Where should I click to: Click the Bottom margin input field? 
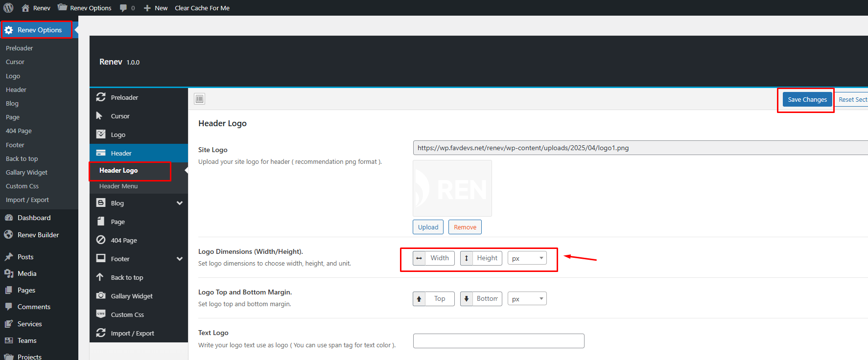coord(487,299)
